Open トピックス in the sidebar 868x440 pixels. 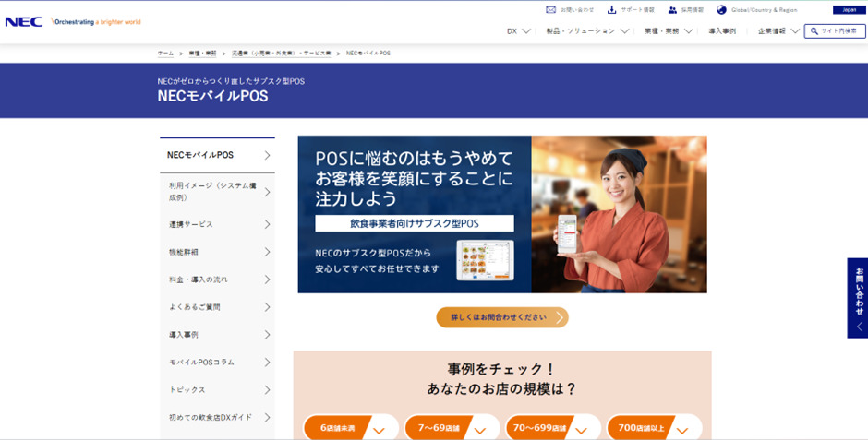click(x=218, y=390)
